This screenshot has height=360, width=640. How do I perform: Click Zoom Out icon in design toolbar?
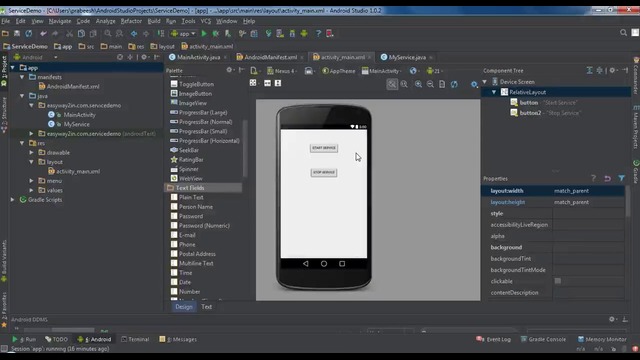tap(430, 84)
